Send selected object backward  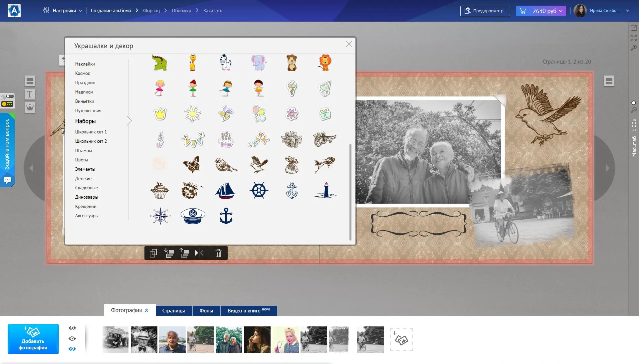click(169, 253)
